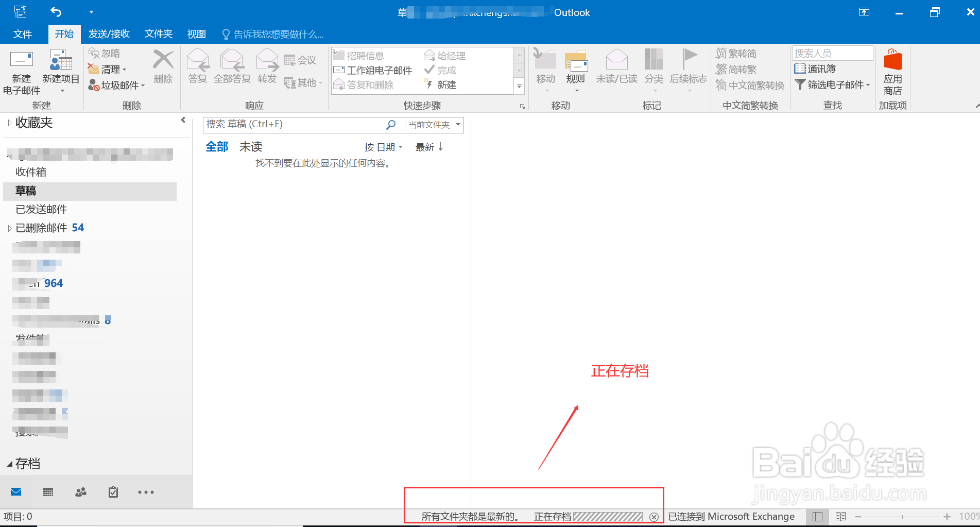Screen dimensions: 980x527
Task: Open the Current Folder (当前文件夹) scope dropdown
Action: pyautogui.click(x=434, y=125)
